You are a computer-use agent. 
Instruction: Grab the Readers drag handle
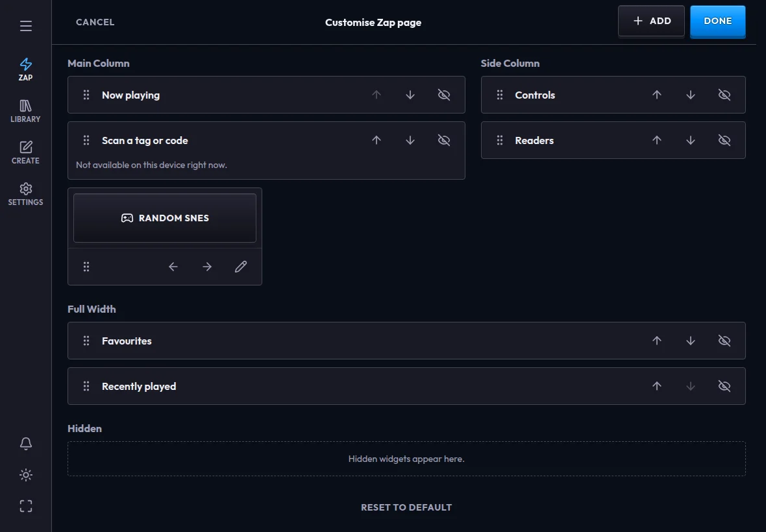tap(500, 141)
